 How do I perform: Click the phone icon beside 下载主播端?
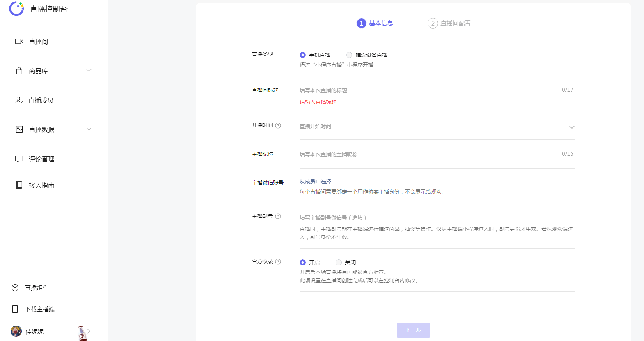click(x=15, y=309)
